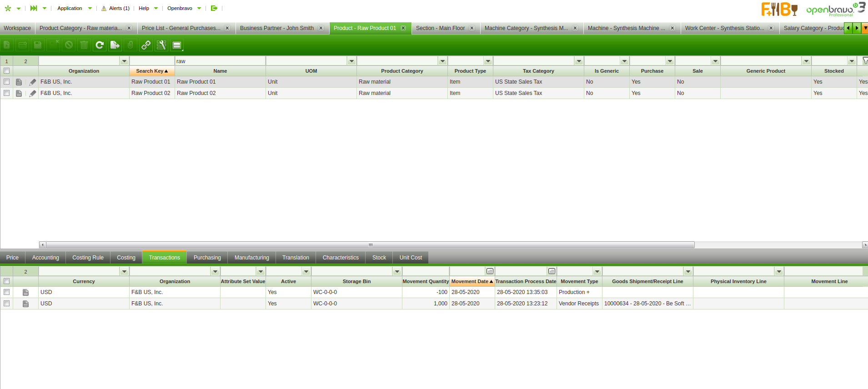Open form view of Raw Product 01

click(x=19, y=82)
